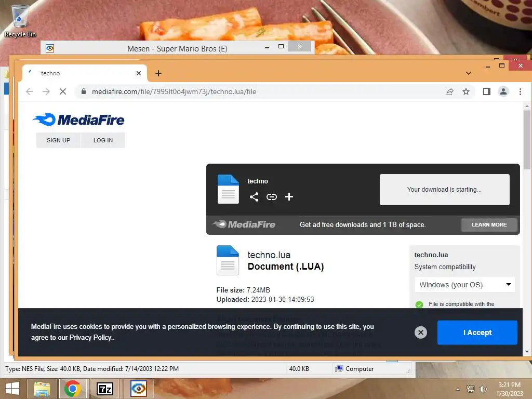Click 'Get ad free downloads' banner text

coord(362,224)
